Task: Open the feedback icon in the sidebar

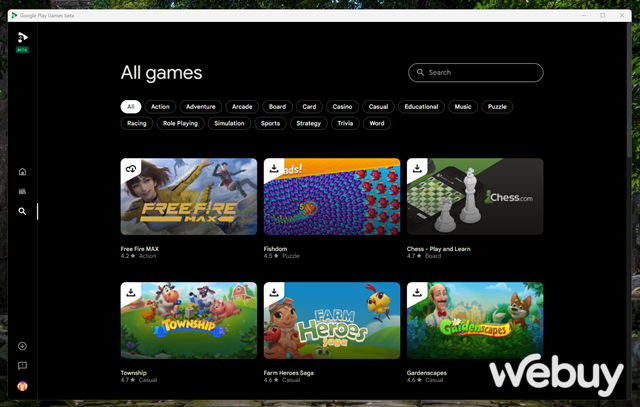Action: pos(22,366)
